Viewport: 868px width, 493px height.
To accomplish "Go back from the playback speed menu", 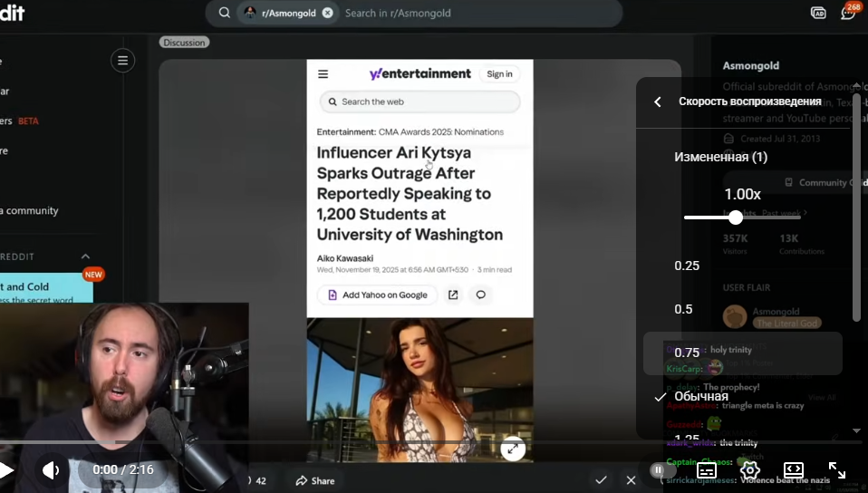I will tap(658, 102).
